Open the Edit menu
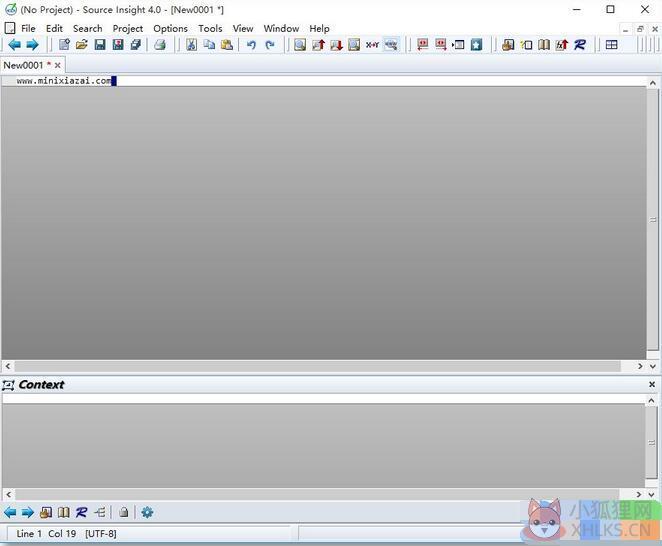This screenshot has width=662, height=546. click(x=54, y=28)
